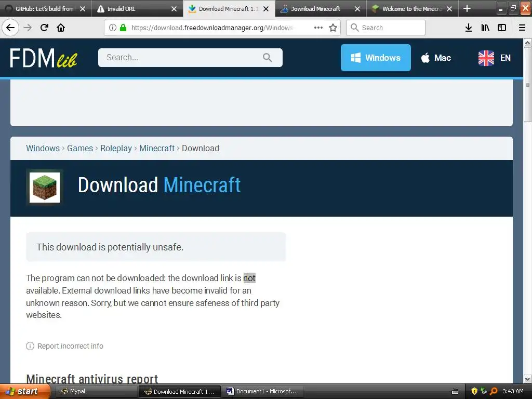Click the forward navigation arrow
The image size is (532, 399).
pos(28,28)
